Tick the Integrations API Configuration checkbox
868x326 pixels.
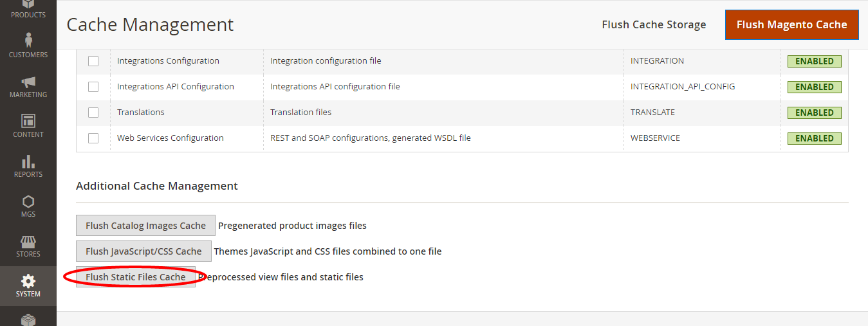[x=93, y=87]
